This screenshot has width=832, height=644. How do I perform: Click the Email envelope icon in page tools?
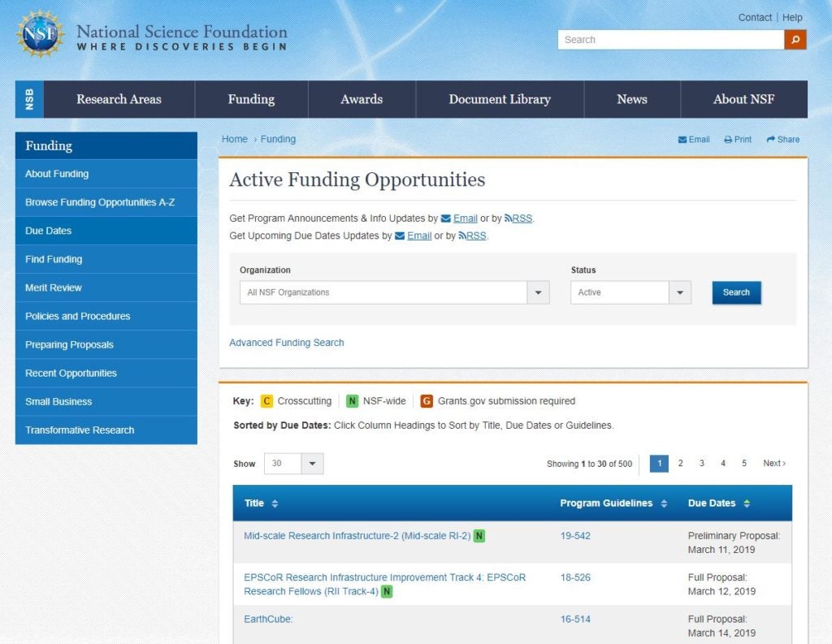click(x=682, y=140)
